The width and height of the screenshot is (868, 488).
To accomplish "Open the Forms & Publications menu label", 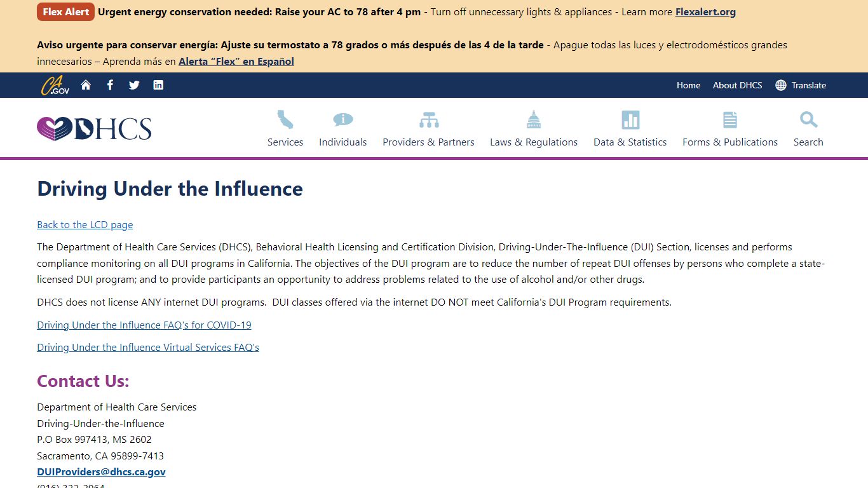I will pyautogui.click(x=730, y=142).
